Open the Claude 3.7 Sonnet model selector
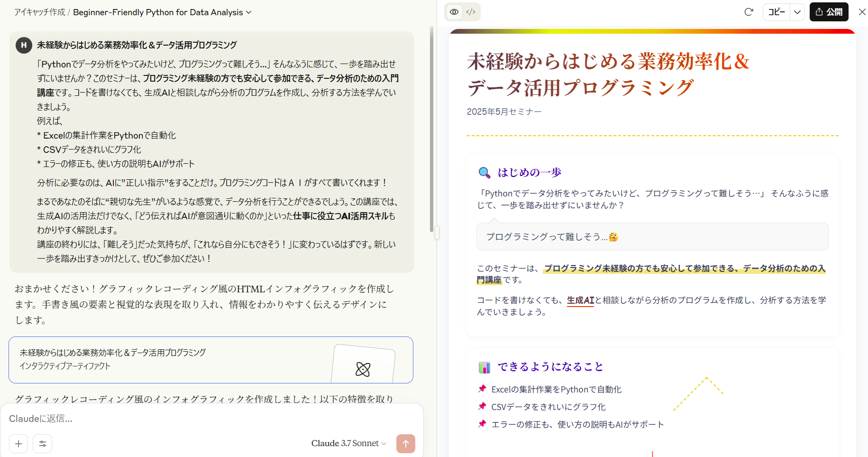This screenshot has height=457, width=868. tap(348, 443)
